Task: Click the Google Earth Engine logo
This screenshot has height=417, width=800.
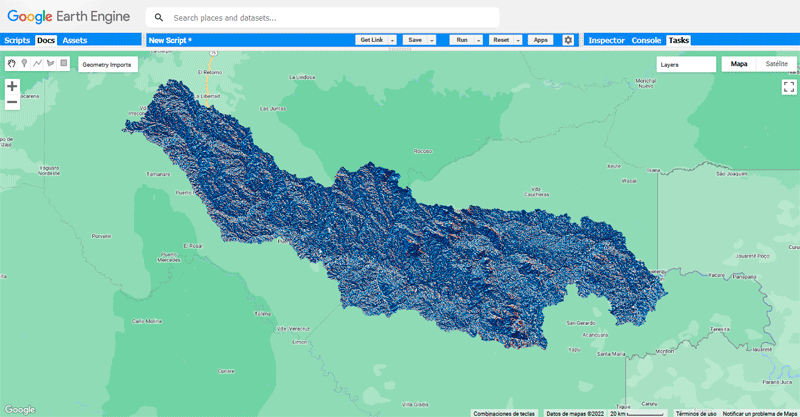Action: tap(69, 17)
